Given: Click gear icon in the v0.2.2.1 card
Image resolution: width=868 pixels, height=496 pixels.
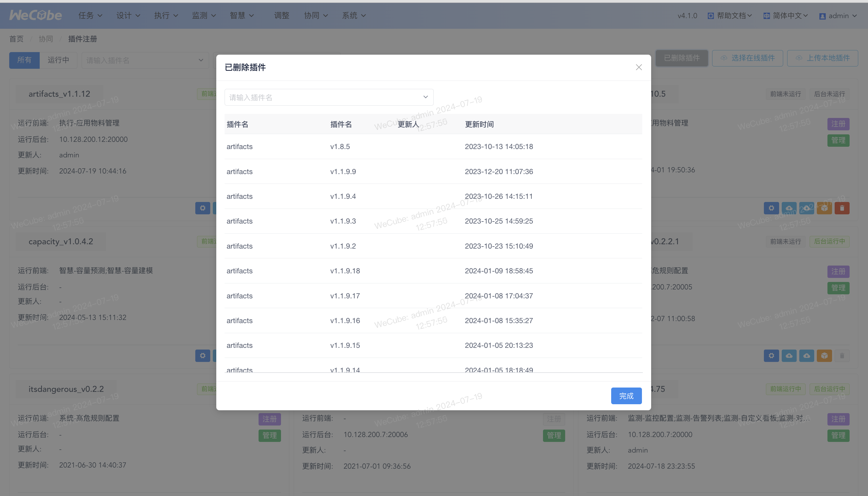Looking at the screenshot, I should click(x=771, y=356).
